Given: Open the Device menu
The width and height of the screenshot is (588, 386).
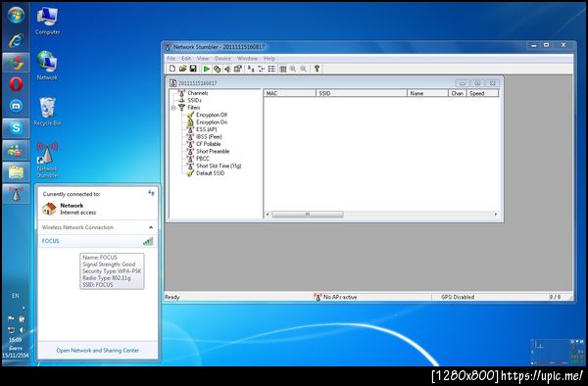Looking at the screenshot, I should coord(222,59).
